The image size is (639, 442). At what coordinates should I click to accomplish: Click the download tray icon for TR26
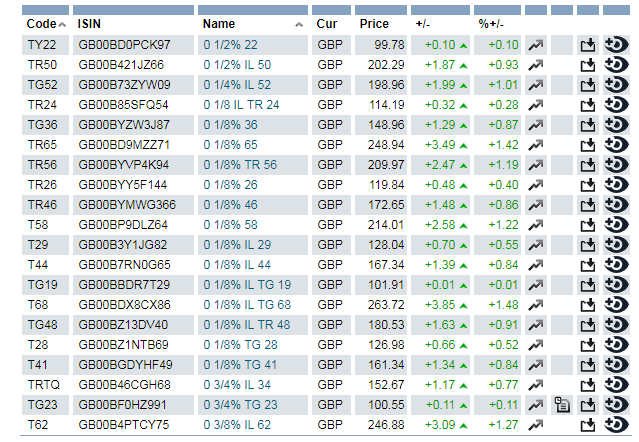click(x=587, y=185)
